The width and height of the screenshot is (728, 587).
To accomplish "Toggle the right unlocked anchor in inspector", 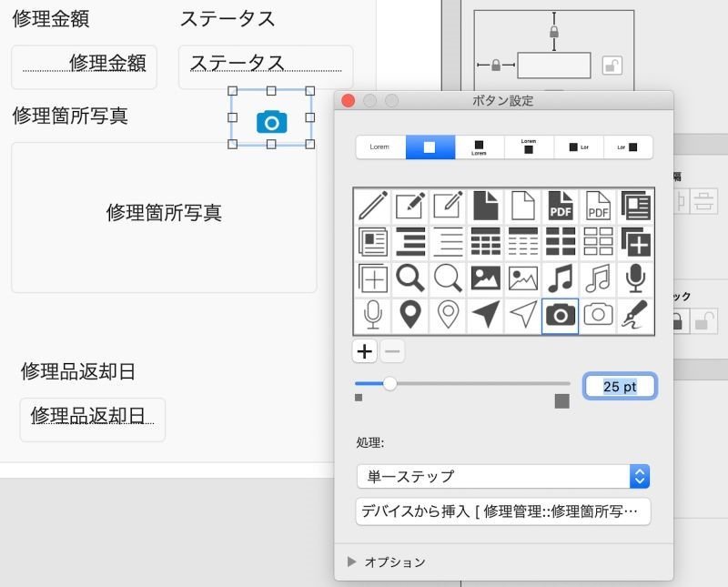I will tap(612, 66).
